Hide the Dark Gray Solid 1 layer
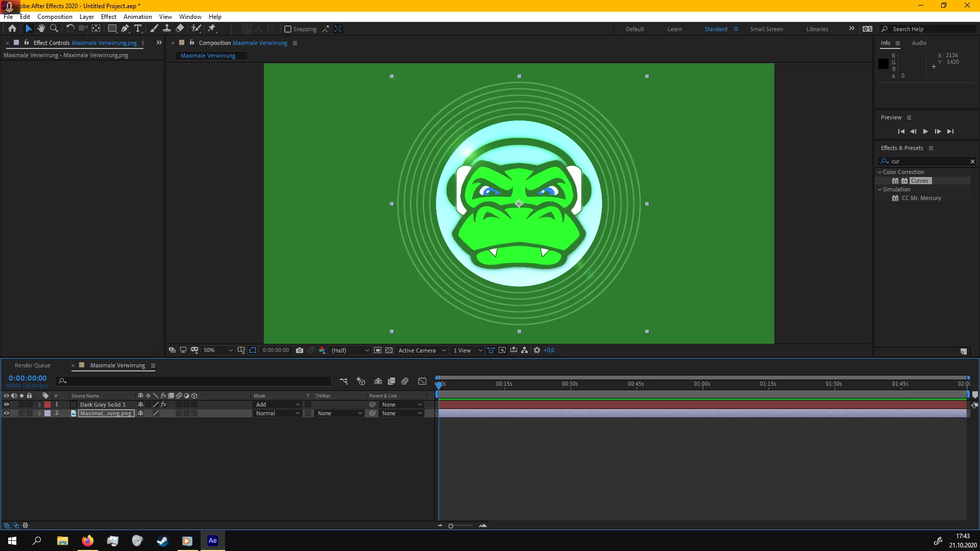This screenshot has width=980, height=551. click(7, 405)
